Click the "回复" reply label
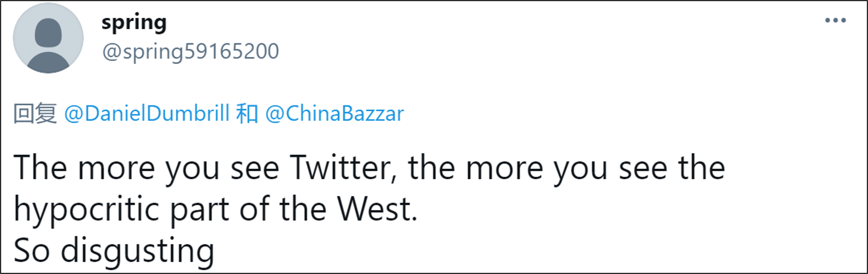Screen dimensions: 868x274 (35, 114)
